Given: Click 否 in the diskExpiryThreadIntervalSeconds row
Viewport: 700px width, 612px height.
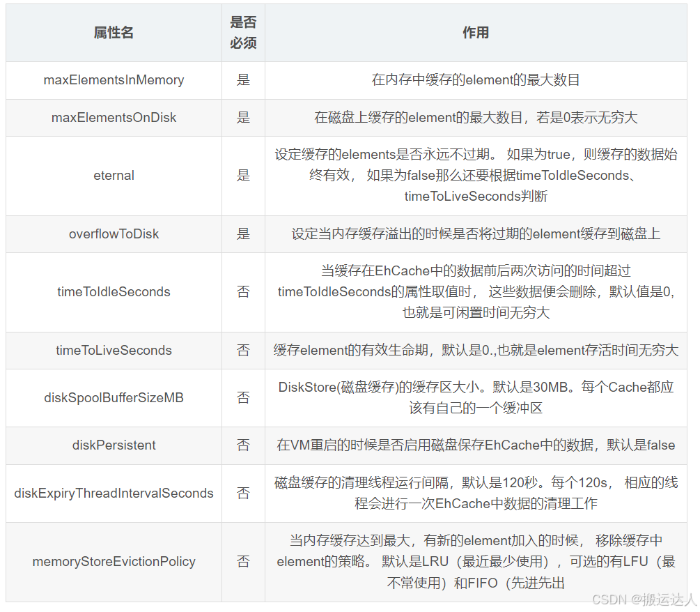Looking at the screenshot, I should pos(243,494).
